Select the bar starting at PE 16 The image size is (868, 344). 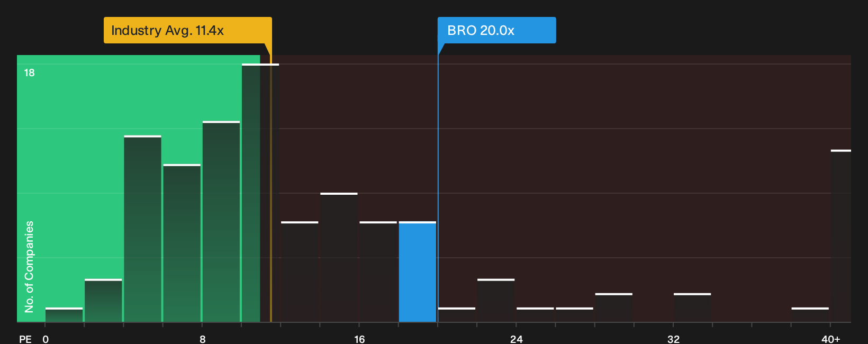point(378,272)
